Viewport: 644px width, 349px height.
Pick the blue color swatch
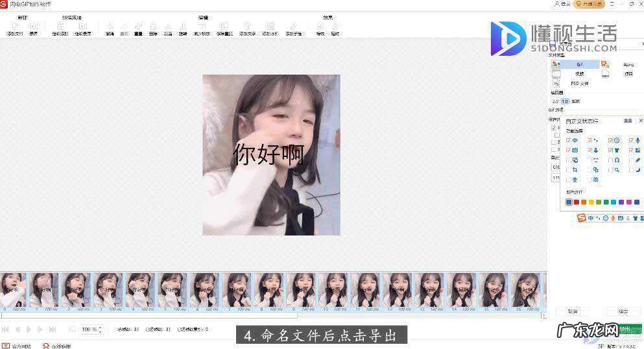pos(569,202)
